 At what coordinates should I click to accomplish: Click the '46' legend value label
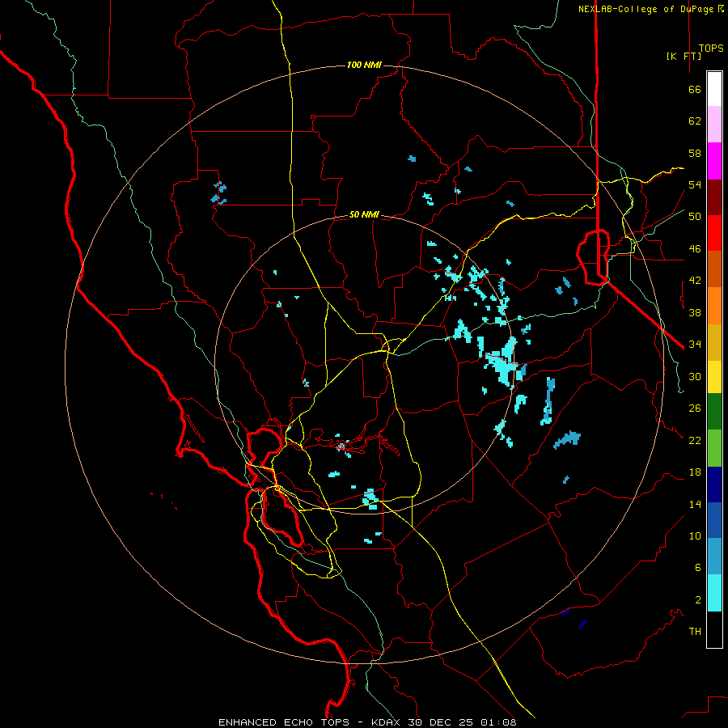695,249
